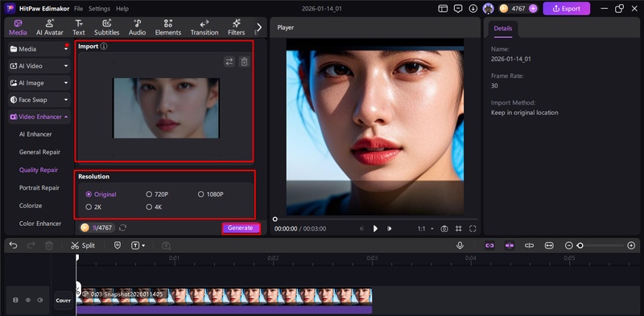Enter fullscreen preview
This screenshot has width=644, height=316.
point(473,228)
